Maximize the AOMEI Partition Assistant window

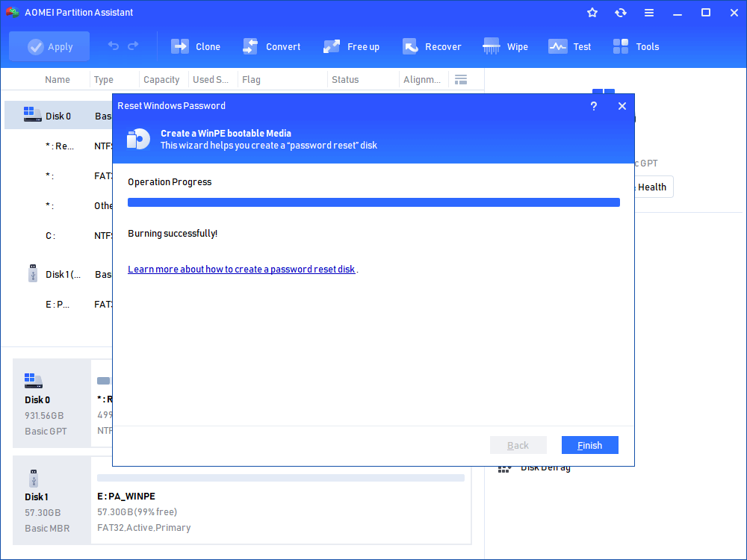706,13
